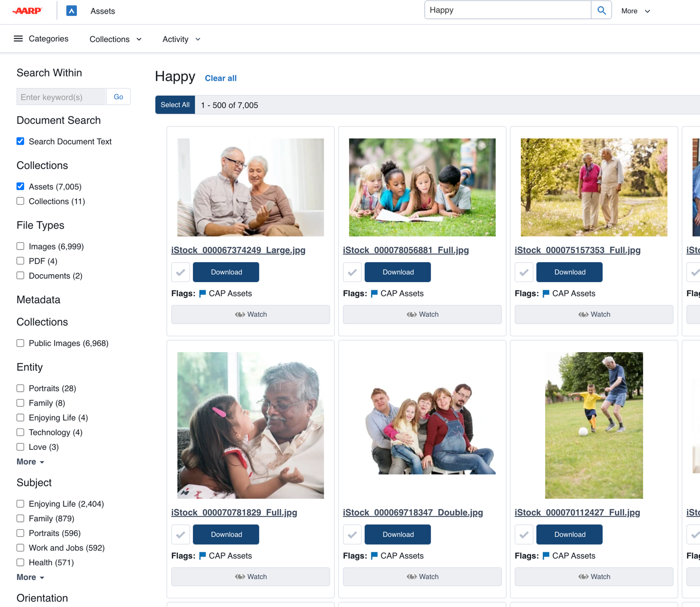Open the Collections dropdown in nav bar
The height and width of the screenshot is (607, 700).
pyautogui.click(x=116, y=39)
